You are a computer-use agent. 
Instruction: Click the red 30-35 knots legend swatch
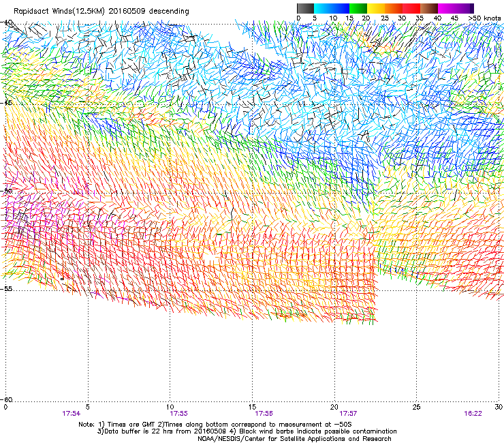411,8
